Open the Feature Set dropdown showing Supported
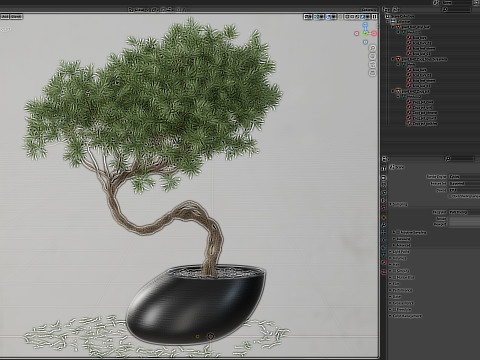Screen dimensions: 480x360 point(464,183)
